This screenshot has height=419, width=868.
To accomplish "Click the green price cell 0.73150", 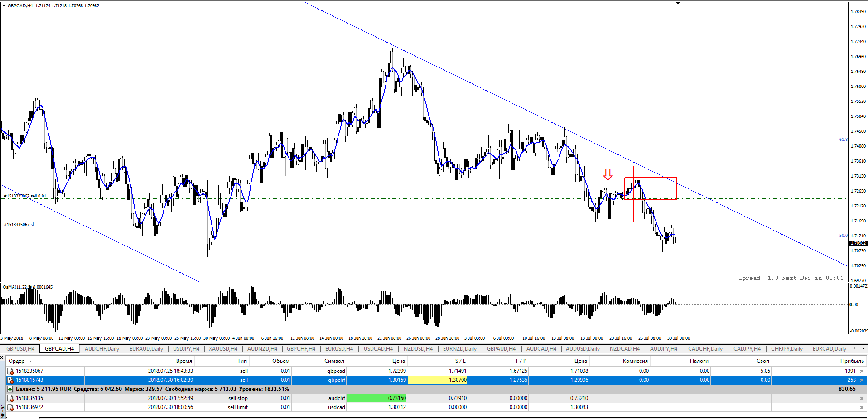I will click(x=377, y=398).
